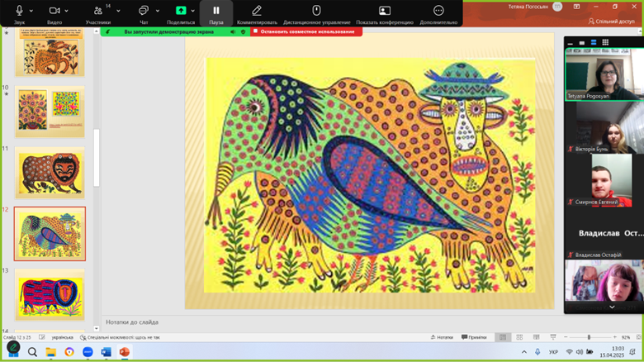644x362 pixels.
Task: Click Показать конференцию button
Action: 385,13
